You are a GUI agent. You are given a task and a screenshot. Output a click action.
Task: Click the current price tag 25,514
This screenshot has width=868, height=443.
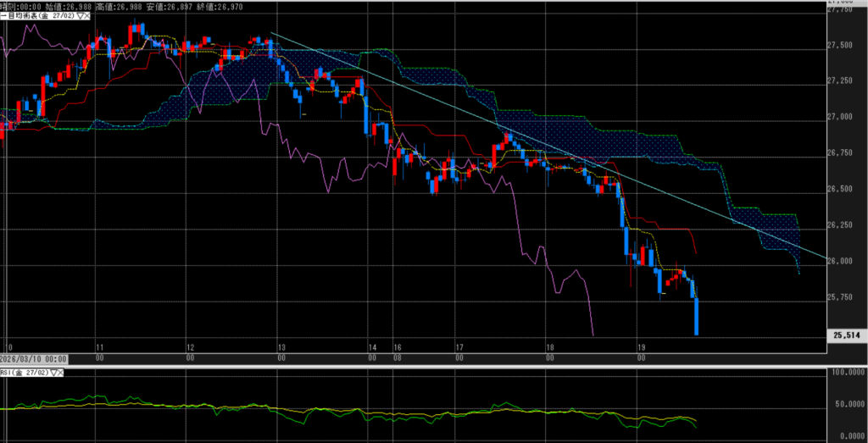(847, 336)
